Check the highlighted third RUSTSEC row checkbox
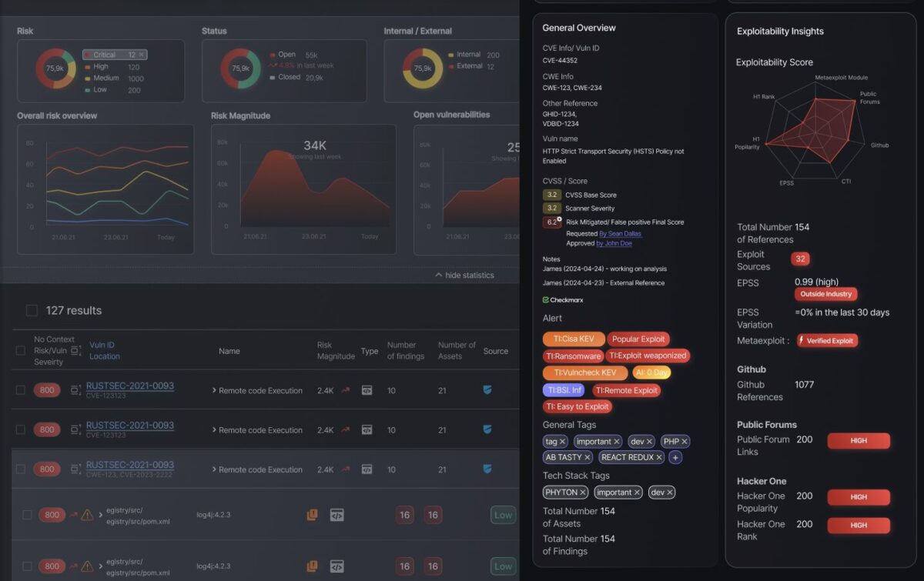The width and height of the screenshot is (924, 581). click(x=21, y=469)
